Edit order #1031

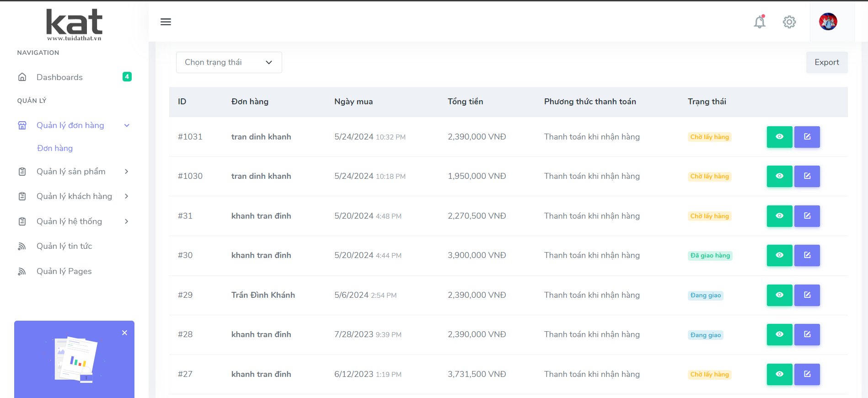[807, 137]
